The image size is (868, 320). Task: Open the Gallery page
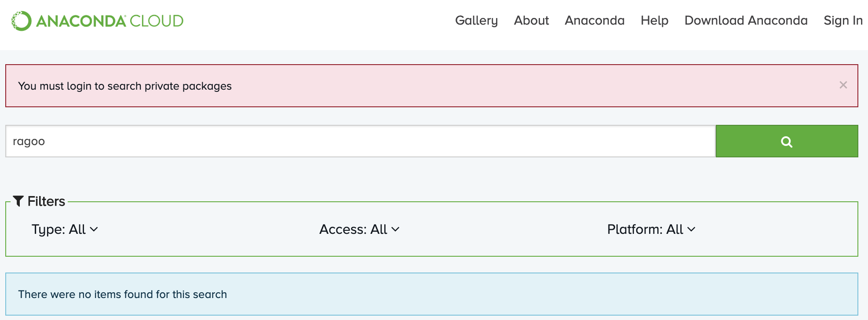click(x=477, y=20)
